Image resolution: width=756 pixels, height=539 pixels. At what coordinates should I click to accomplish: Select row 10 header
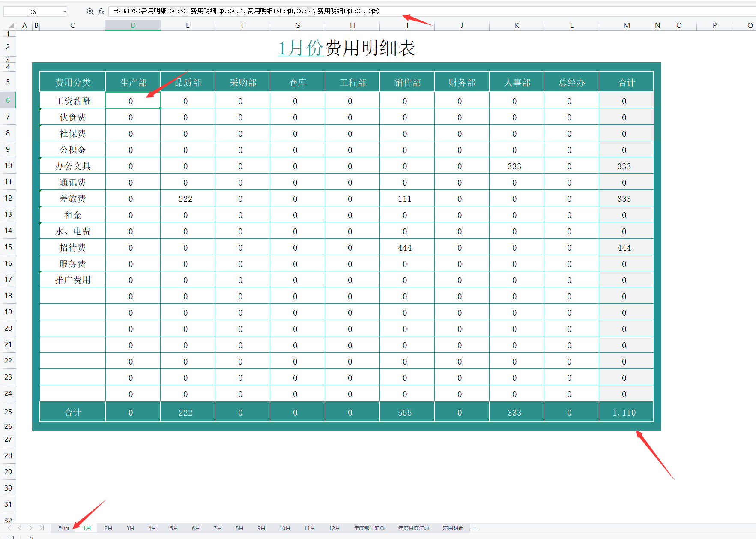8,165
